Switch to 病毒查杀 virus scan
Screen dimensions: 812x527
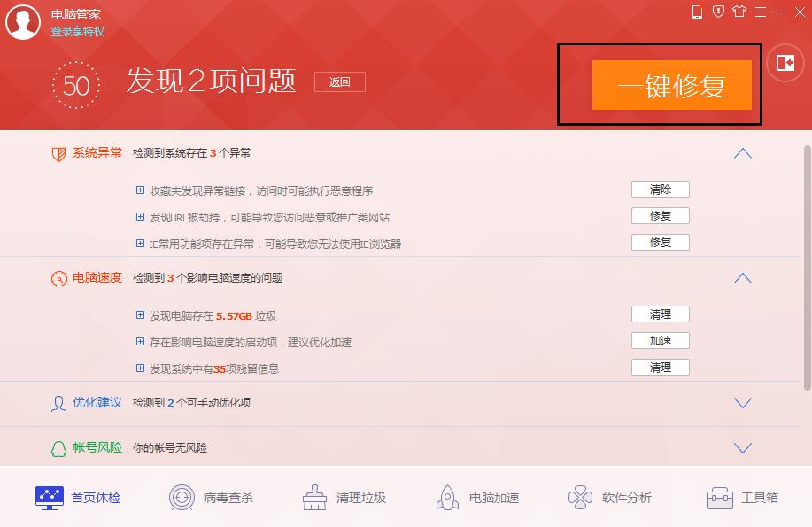pos(213,498)
